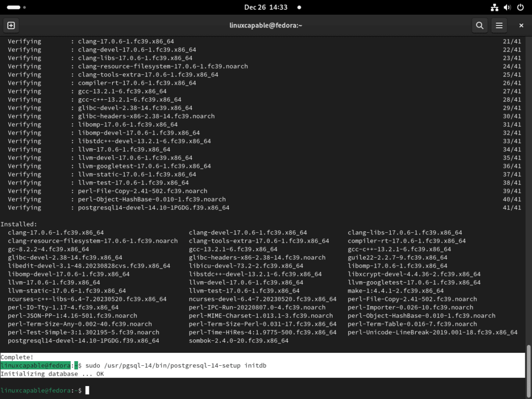This screenshot has width=532, height=399.
Task: Open the terminal search
Action: click(x=480, y=25)
